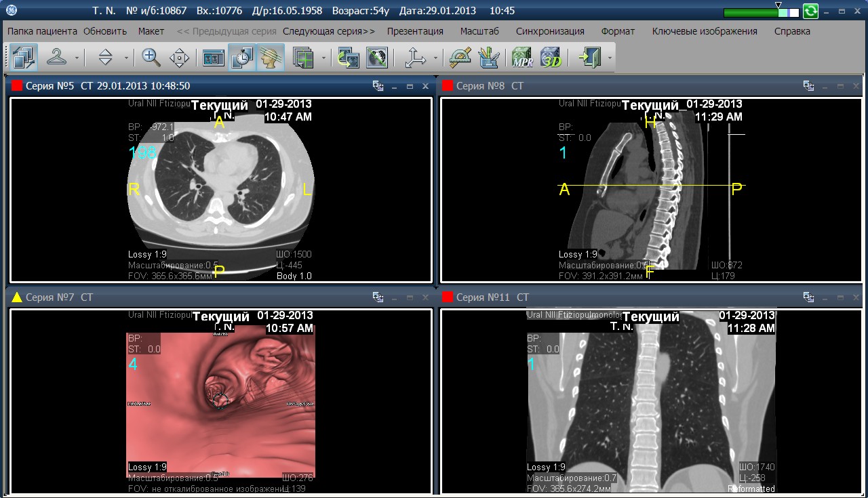
Task: Toggle the stopwatch cine mode button
Action: tap(242, 58)
